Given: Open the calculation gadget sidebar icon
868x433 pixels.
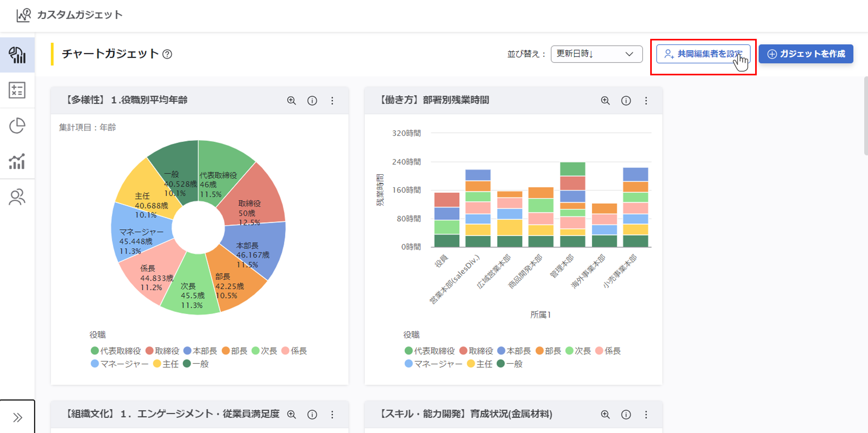Looking at the screenshot, I should [x=17, y=90].
